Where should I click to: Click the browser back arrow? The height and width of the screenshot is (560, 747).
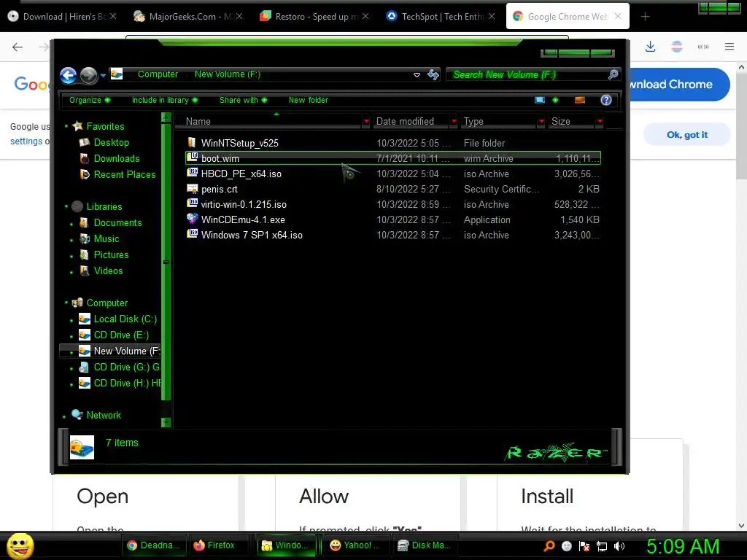click(x=18, y=47)
